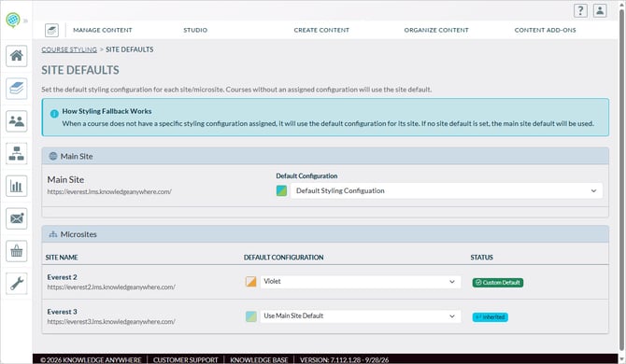Click the Knowledge Anywhere copyright footer text
The height and width of the screenshot is (364, 626).
point(91,360)
